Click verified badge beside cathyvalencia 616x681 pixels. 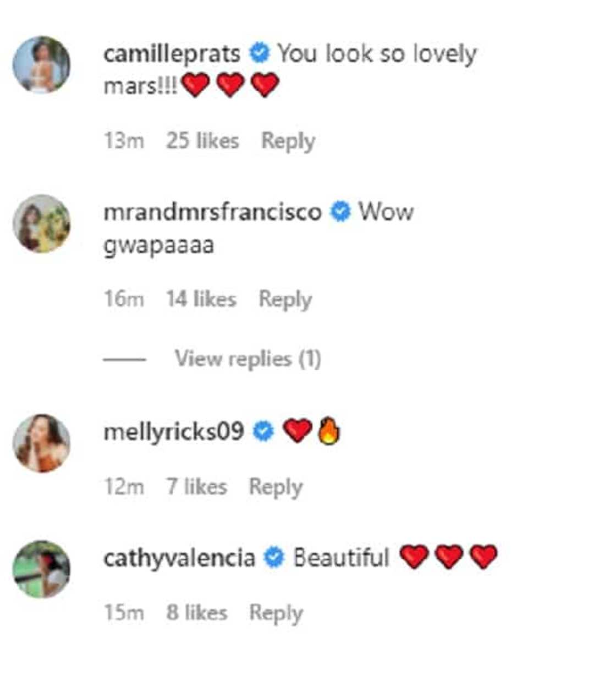[x=274, y=558]
